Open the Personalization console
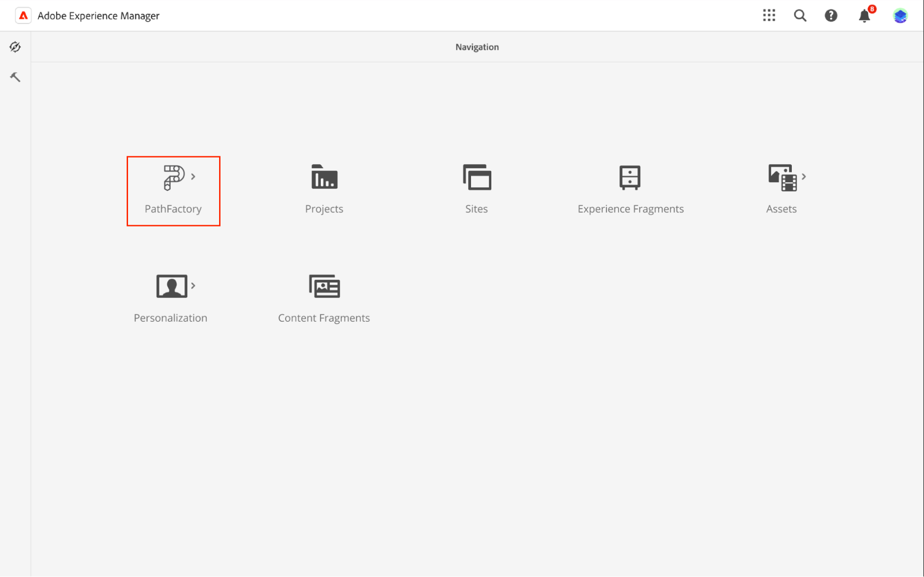The image size is (924, 577). pos(170,298)
